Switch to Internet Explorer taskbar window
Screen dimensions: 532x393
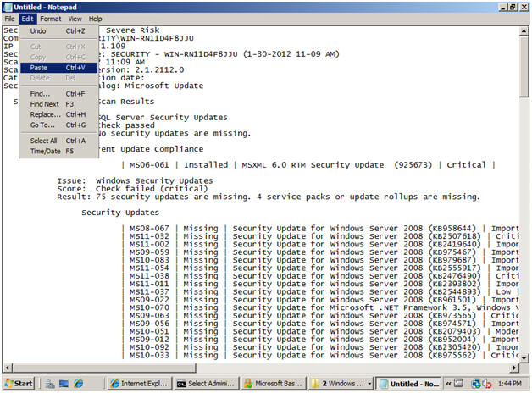point(140,384)
